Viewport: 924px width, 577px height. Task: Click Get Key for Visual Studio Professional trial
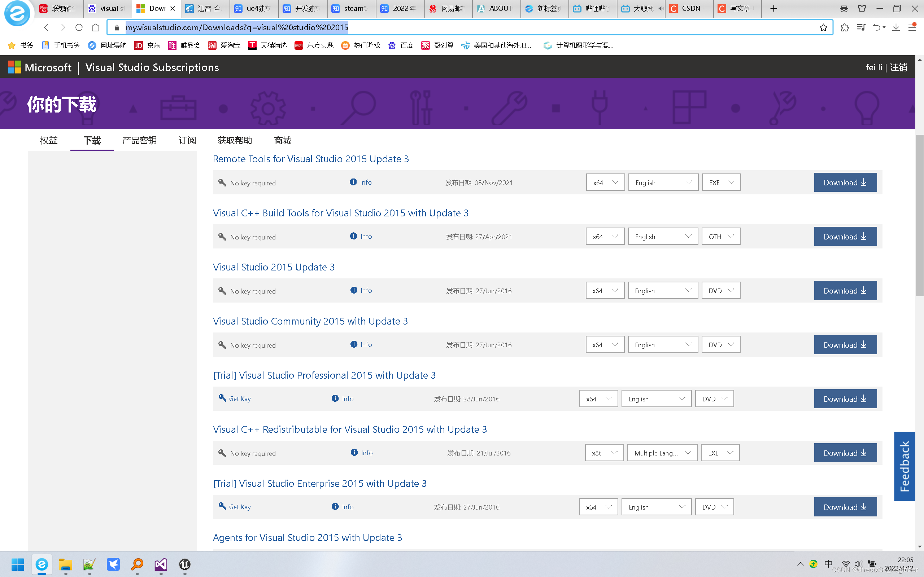[x=240, y=399]
